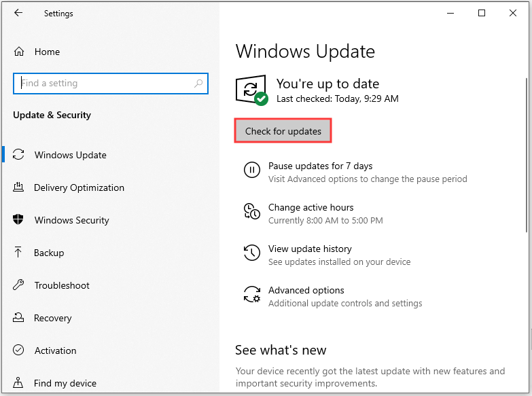This screenshot has width=532, height=396.
Task: Click the Home house icon
Action: pos(19,52)
